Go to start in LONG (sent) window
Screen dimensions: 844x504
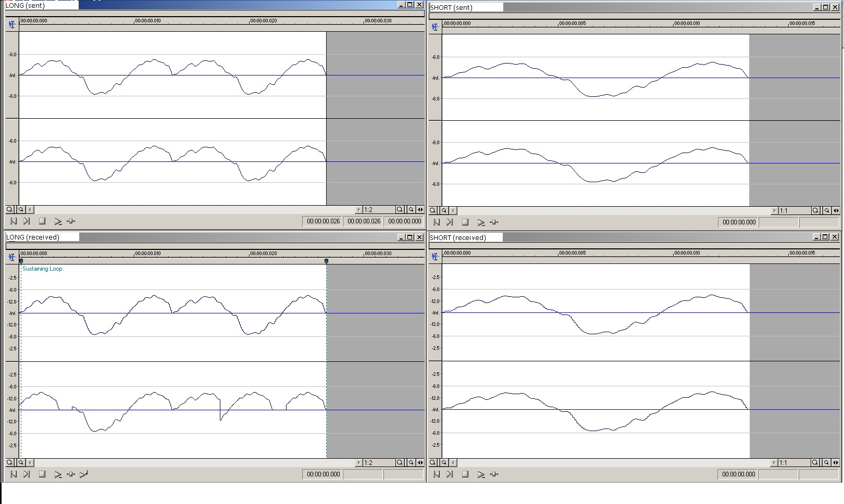pyautogui.click(x=14, y=221)
